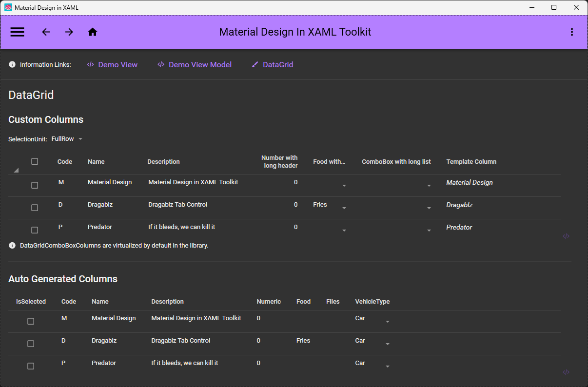Show XAML code for Custom Columns grid
This screenshot has width=588, height=387.
click(566, 236)
